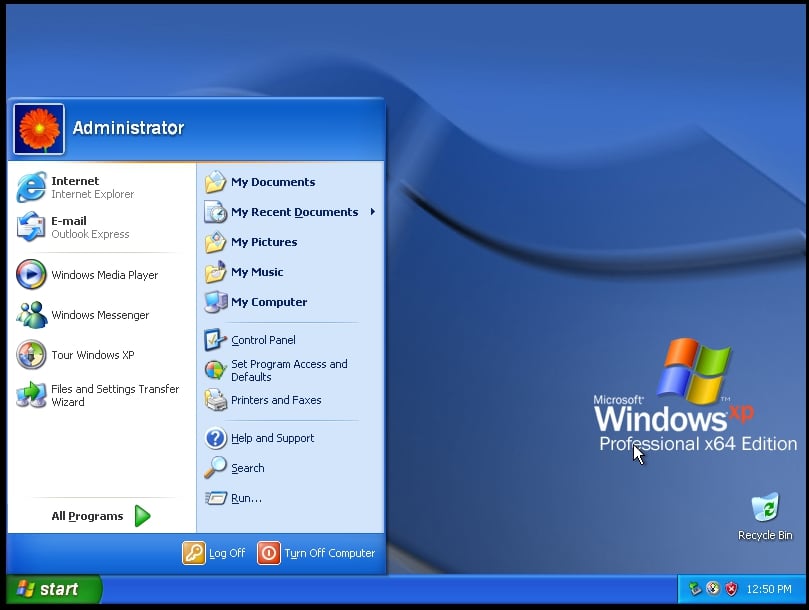Click the Internet pinned entry text
The image size is (809, 610).
point(75,181)
